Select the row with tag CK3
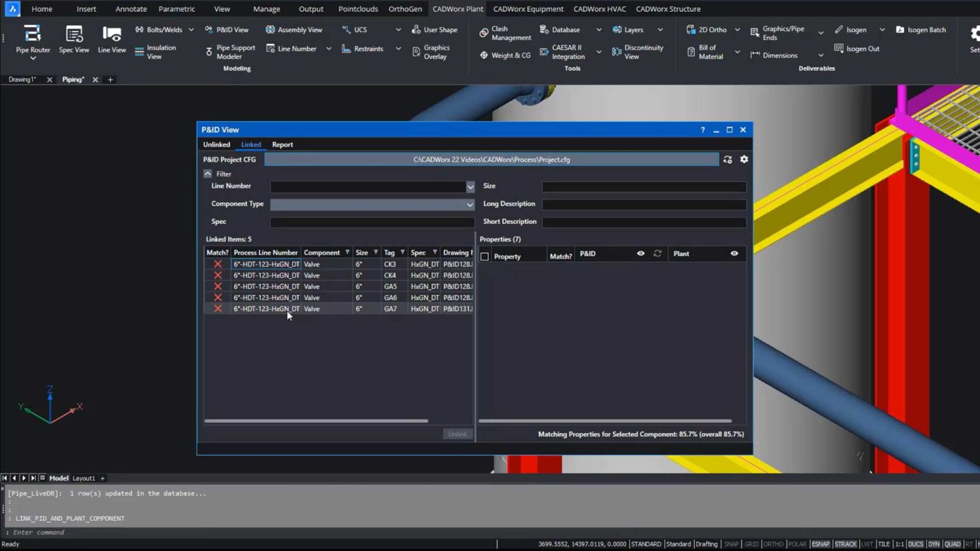 (339, 264)
